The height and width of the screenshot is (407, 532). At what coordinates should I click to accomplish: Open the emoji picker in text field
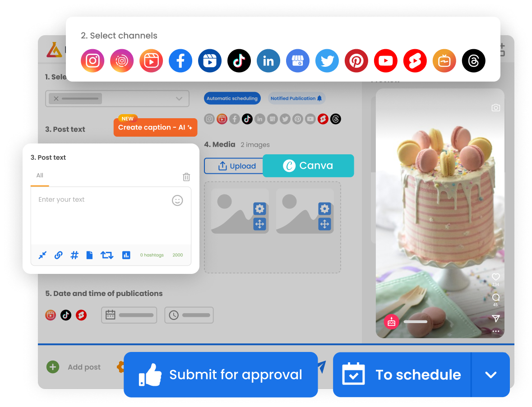(177, 200)
